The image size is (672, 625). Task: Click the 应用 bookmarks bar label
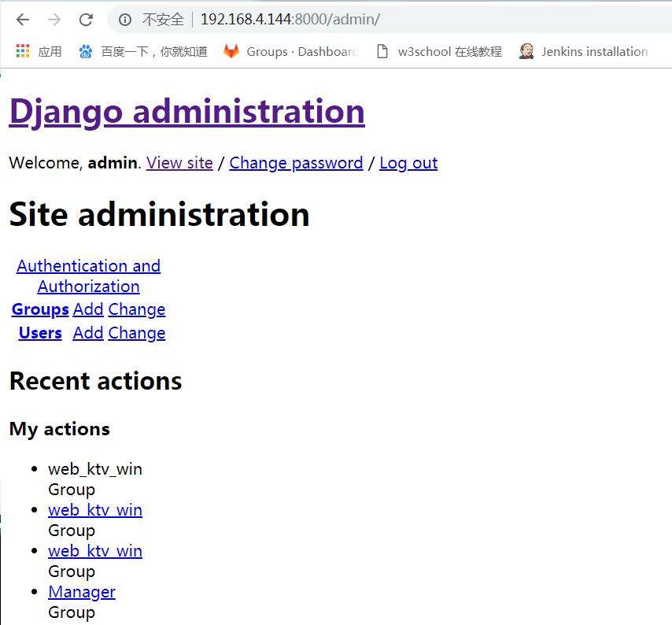point(50,52)
